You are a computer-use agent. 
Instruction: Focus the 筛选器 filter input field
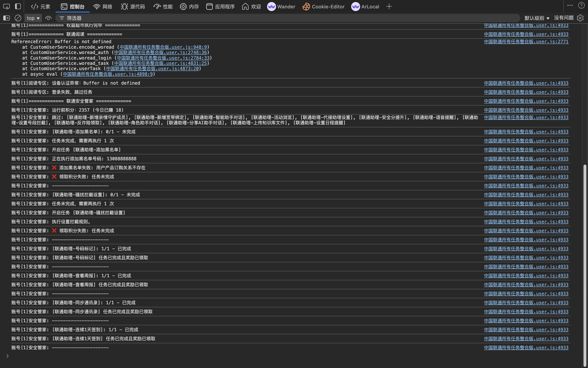coord(288,18)
